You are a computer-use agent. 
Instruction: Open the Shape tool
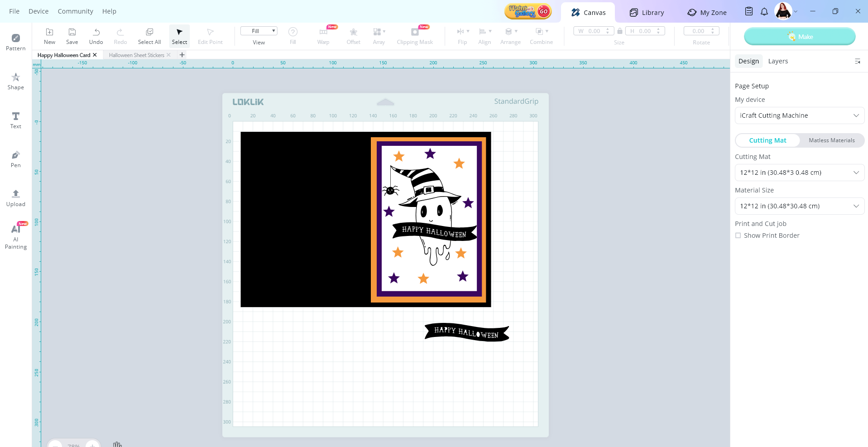15,81
